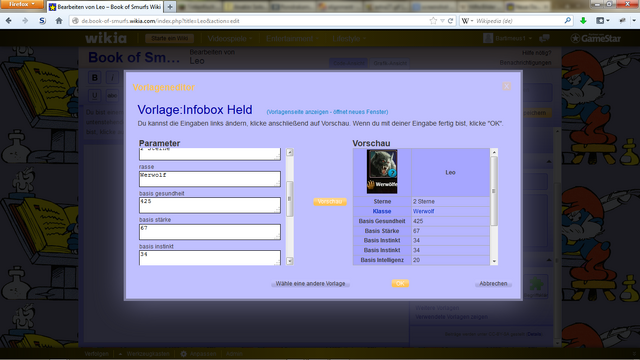Screen dimensions: 640x360
Task: Click inside the basis stärke field
Action: click(210, 232)
